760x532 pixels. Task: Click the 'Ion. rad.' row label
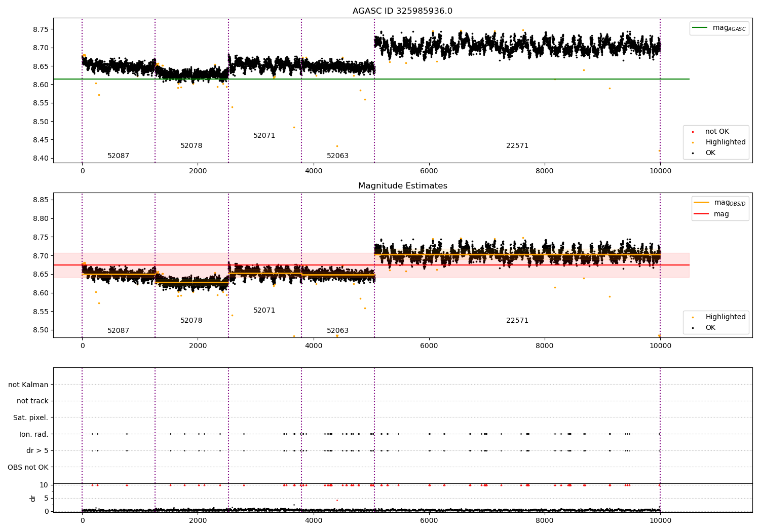pos(34,434)
